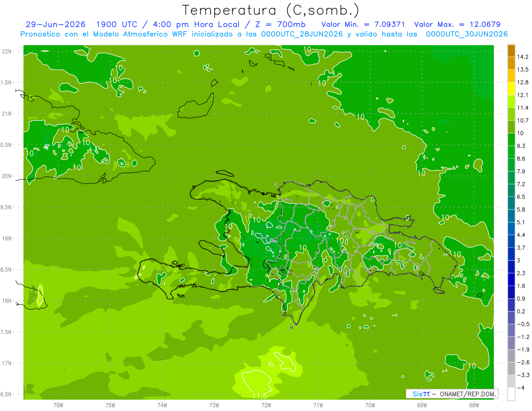Click the '3.7' color scale label
This screenshot has width=532, height=411.
[x=521, y=248]
